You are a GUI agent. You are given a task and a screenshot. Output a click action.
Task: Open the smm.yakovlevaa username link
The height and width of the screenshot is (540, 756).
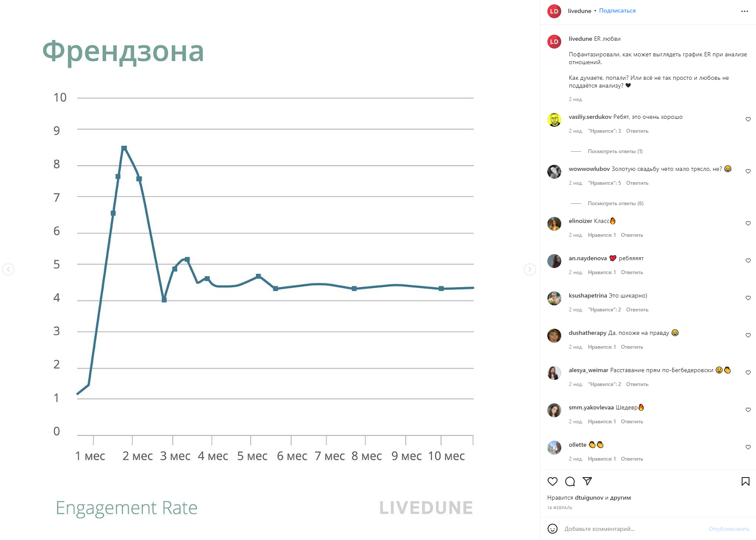pyautogui.click(x=591, y=407)
